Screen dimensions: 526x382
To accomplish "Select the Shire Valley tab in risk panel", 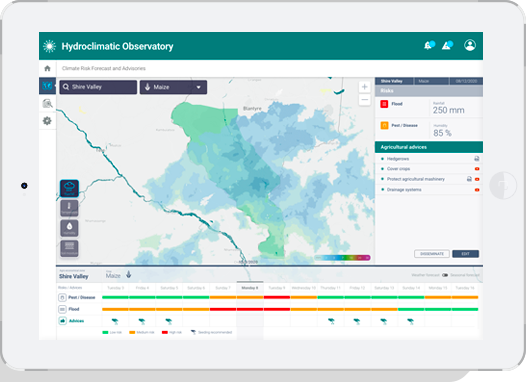I will [394, 81].
